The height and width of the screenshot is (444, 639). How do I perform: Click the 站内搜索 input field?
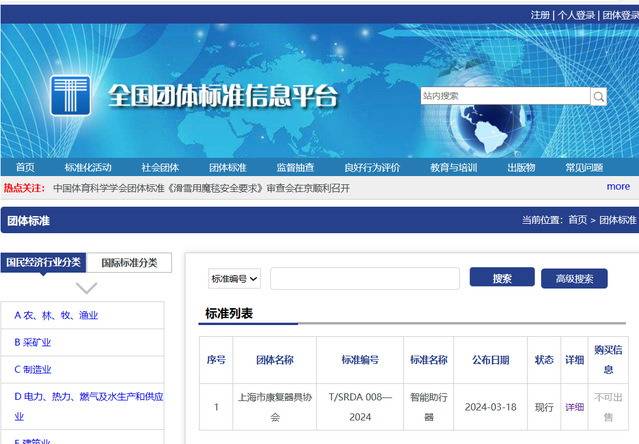[x=504, y=96]
